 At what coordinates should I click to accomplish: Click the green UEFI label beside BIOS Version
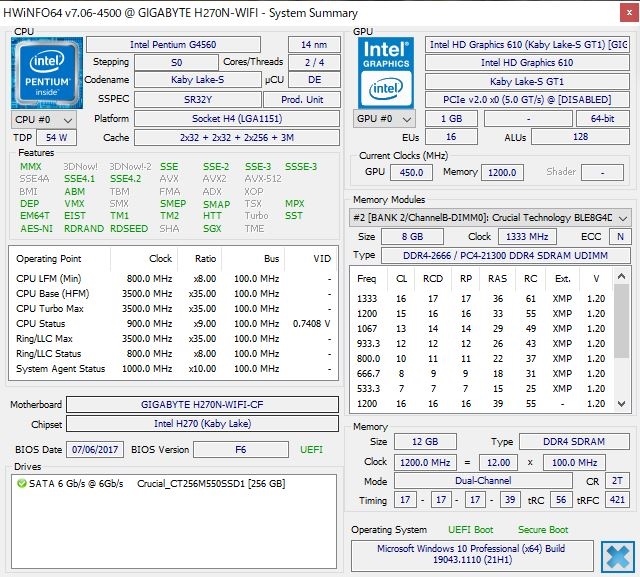click(x=311, y=450)
